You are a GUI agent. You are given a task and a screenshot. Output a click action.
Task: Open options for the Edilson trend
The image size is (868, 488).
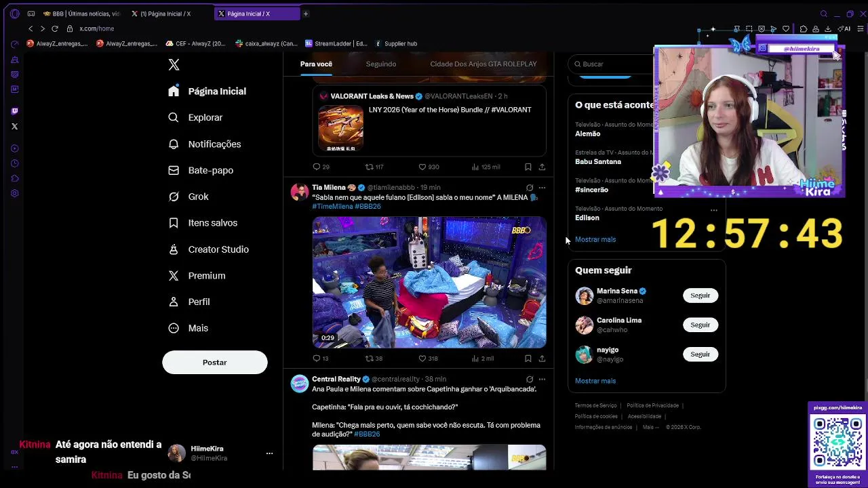click(x=713, y=210)
